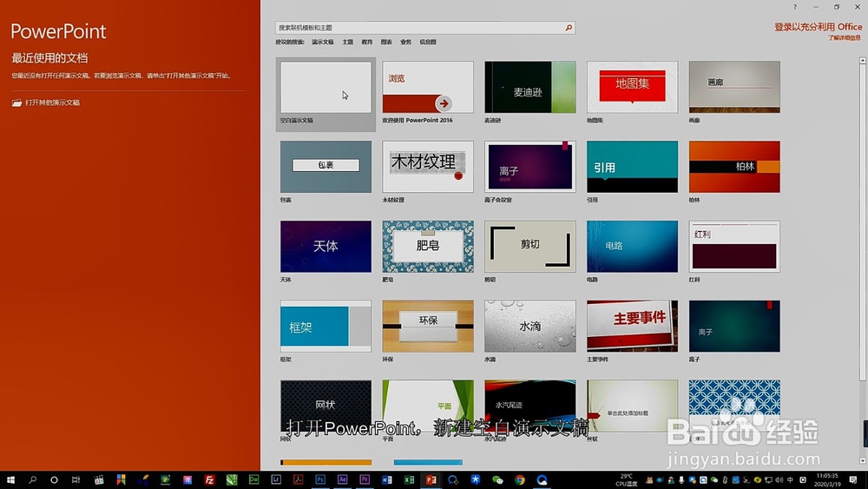Click the folder icon beside 打开其他演示文稿

(17, 102)
